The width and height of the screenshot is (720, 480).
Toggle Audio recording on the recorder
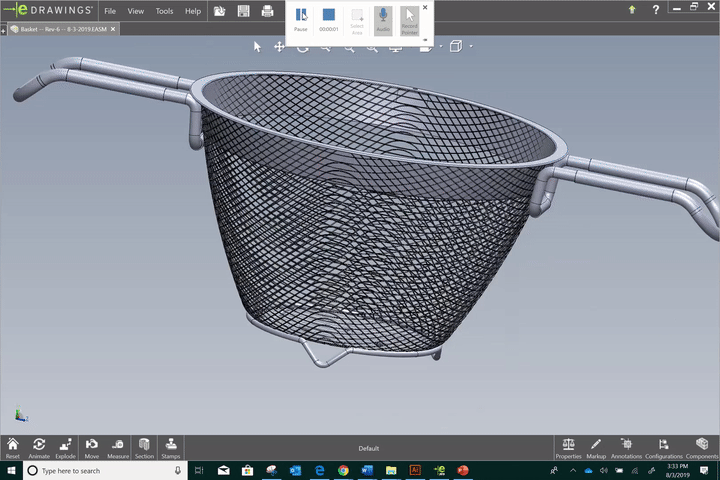click(383, 18)
